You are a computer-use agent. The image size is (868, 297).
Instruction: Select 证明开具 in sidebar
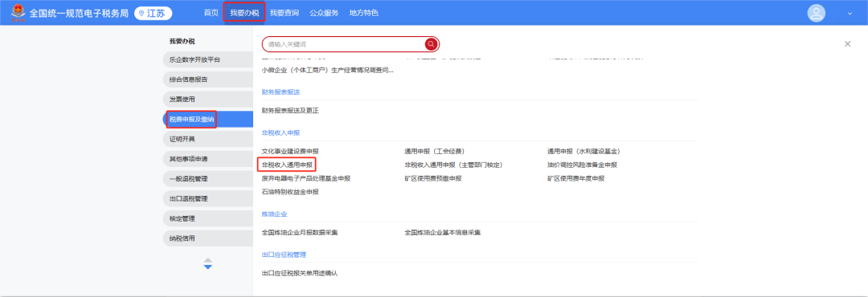(207, 139)
